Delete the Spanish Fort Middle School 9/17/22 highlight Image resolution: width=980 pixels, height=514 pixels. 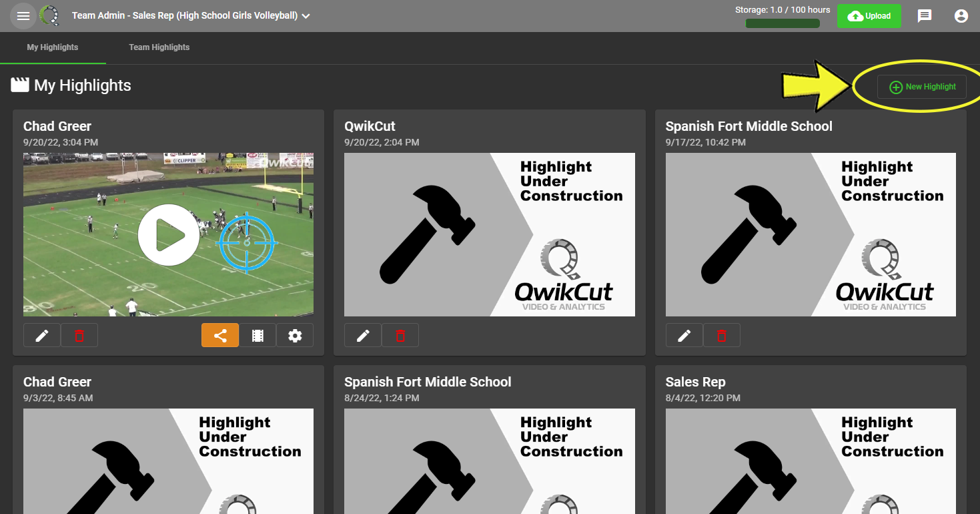[722, 335]
